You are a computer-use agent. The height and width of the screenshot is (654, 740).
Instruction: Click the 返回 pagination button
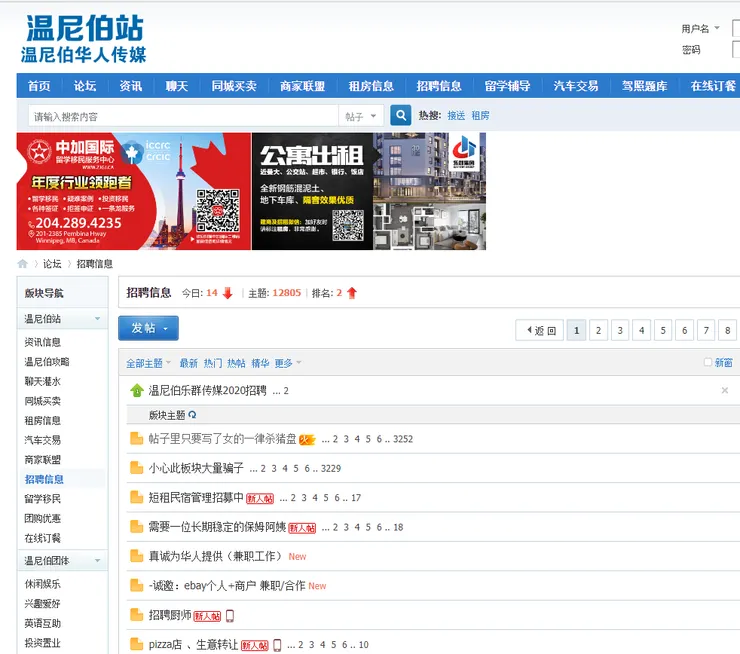tap(539, 330)
